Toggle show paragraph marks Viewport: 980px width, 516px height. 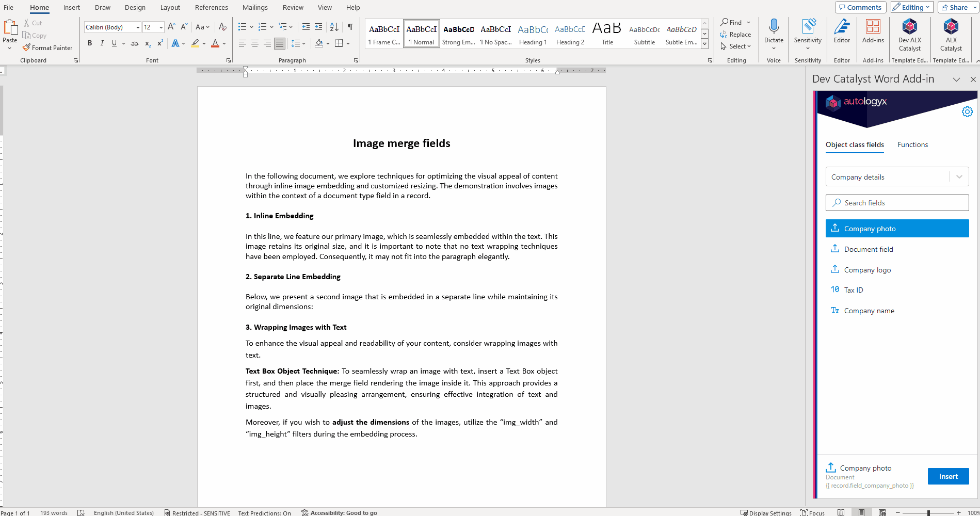point(350,27)
